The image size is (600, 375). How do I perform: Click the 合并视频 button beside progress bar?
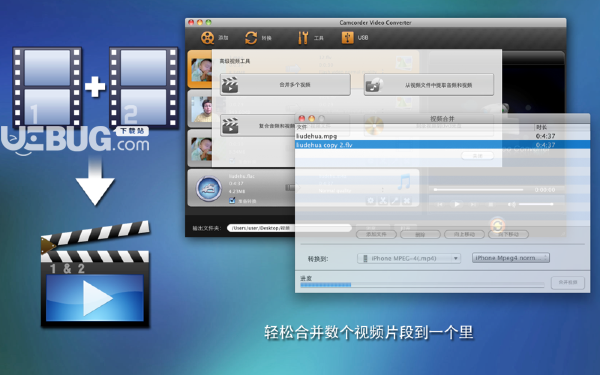pyautogui.click(x=568, y=282)
